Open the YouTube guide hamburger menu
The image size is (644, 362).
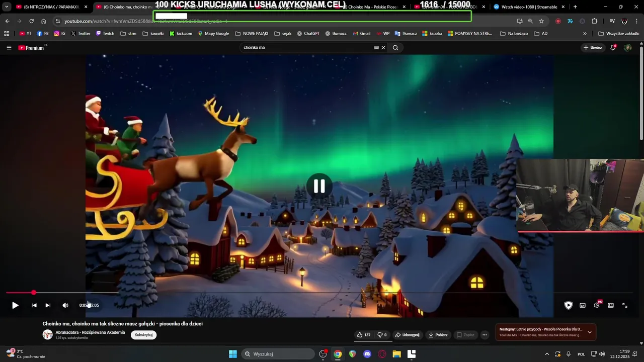[9, 48]
